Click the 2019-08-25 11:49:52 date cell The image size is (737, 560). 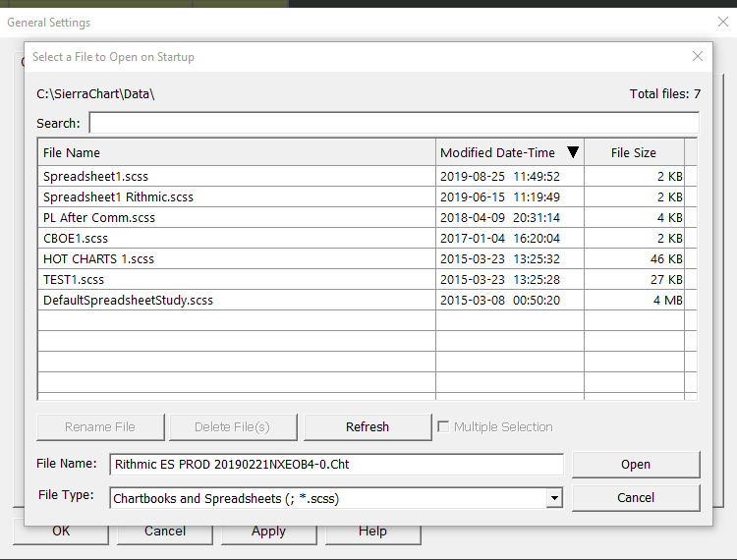[509, 176]
